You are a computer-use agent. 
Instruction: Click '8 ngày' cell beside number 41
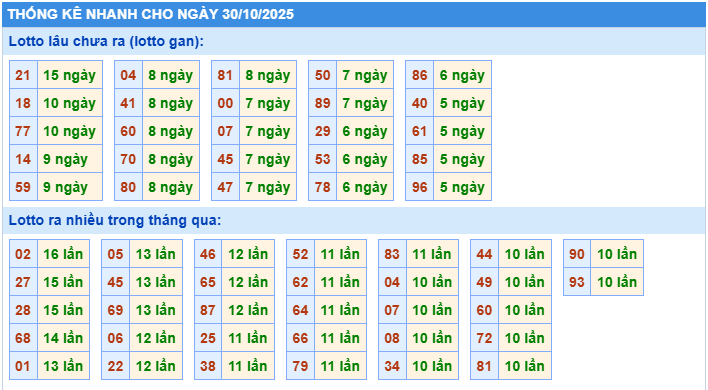click(171, 103)
